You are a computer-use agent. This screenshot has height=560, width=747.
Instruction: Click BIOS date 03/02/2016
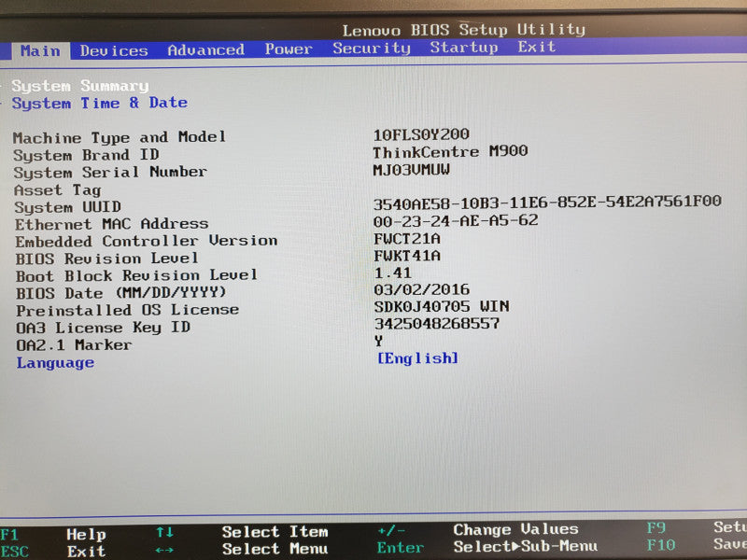pos(422,289)
